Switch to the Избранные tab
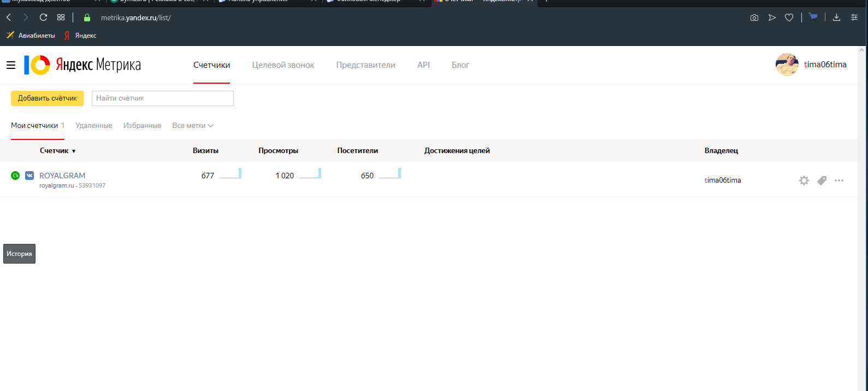 pyautogui.click(x=142, y=126)
